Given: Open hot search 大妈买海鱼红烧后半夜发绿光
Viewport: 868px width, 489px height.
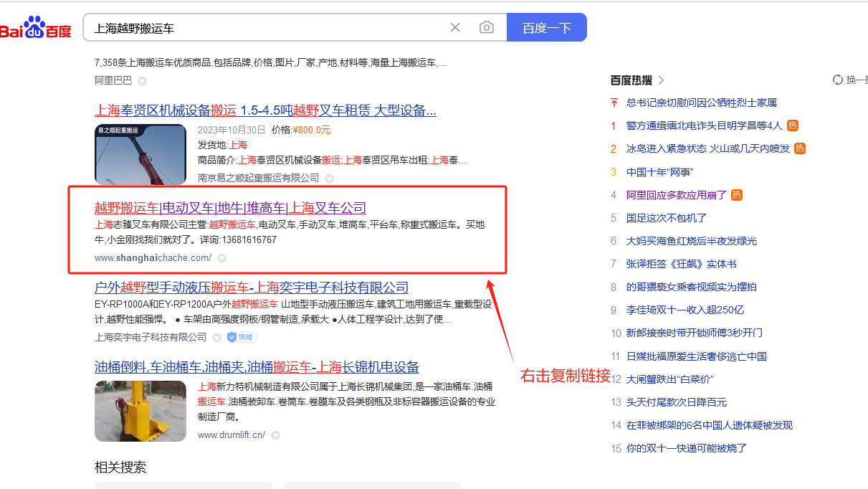Looking at the screenshot, I should pyautogui.click(x=692, y=240).
